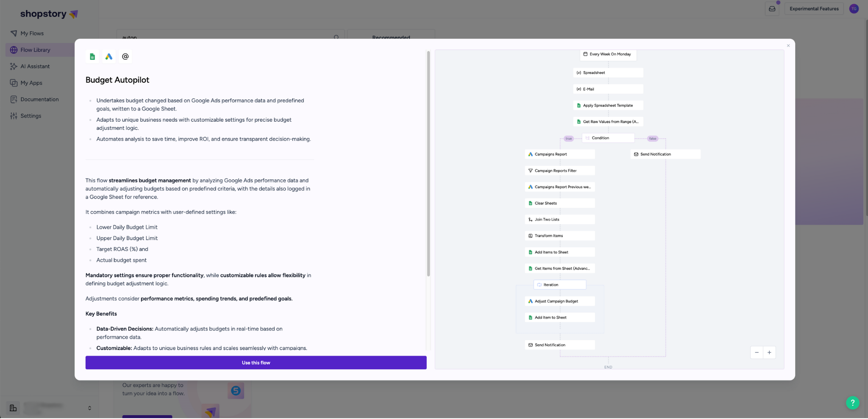This screenshot has width=868, height=419.
Task: Click the Target ROAS (%) and bullet
Action: click(x=122, y=250)
